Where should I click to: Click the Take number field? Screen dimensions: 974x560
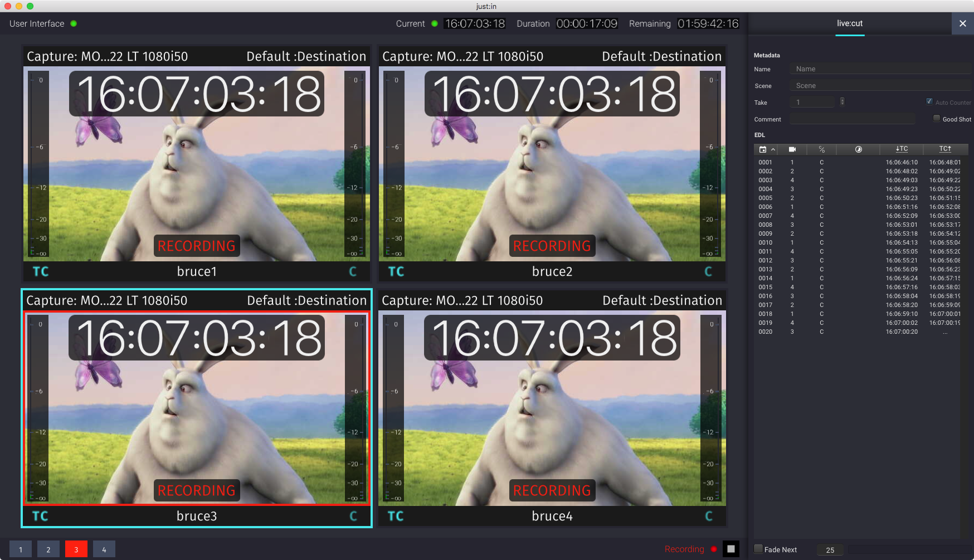[812, 102]
